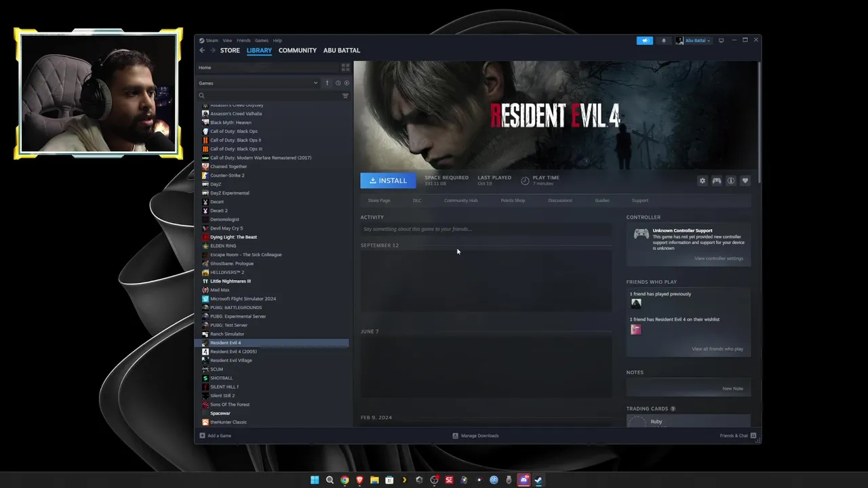Open the Points Shop link
Image resolution: width=868 pixels, height=488 pixels.
[513, 201]
